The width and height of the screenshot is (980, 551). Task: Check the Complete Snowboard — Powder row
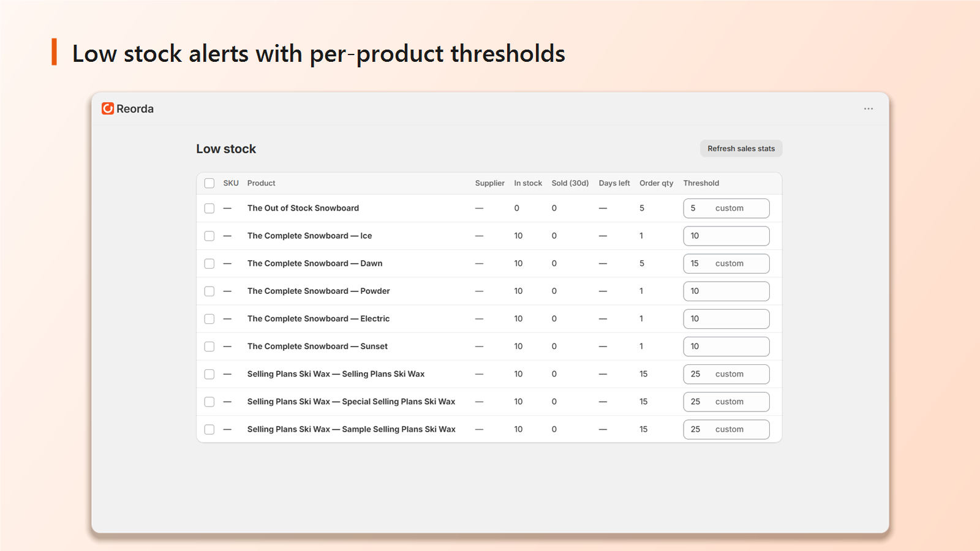click(x=209, y=291)
